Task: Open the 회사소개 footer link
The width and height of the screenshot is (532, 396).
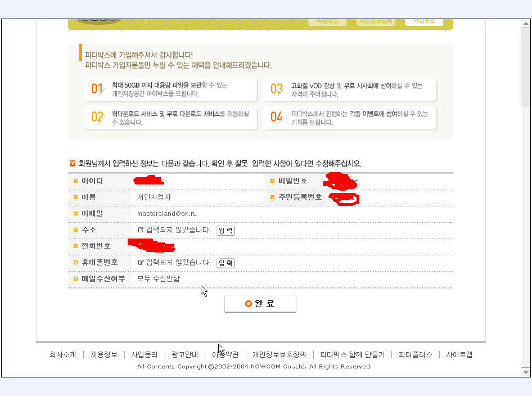Action: coord(62,354)
